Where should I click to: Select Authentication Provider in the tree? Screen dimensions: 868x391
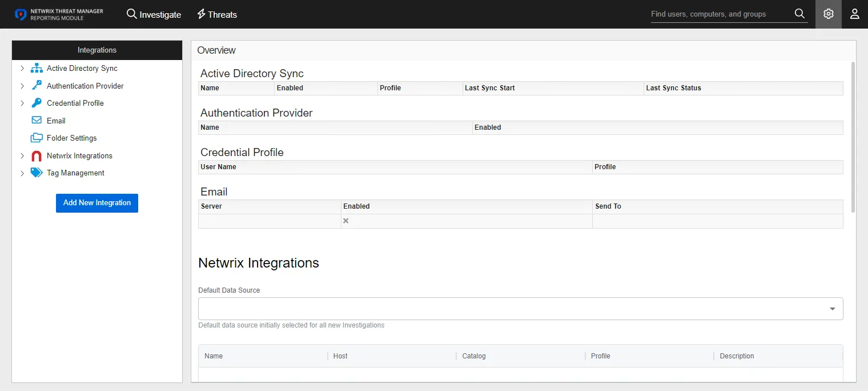coord(85,86)
